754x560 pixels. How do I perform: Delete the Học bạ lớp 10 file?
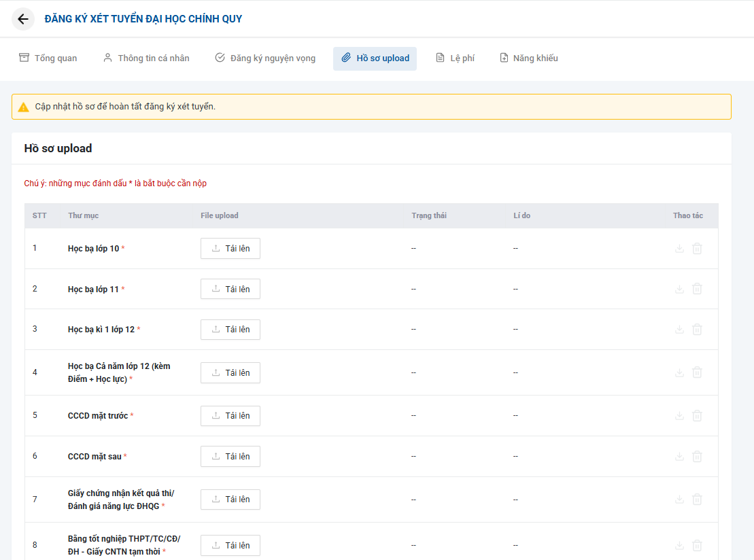[697, 249]
